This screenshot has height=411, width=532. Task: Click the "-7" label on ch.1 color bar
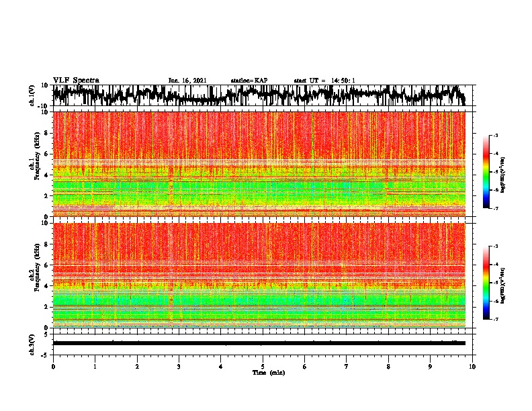click(x=495, y=208)
